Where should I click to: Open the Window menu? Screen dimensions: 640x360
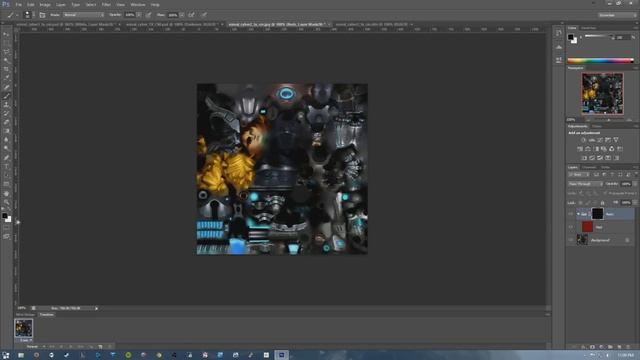138,4
